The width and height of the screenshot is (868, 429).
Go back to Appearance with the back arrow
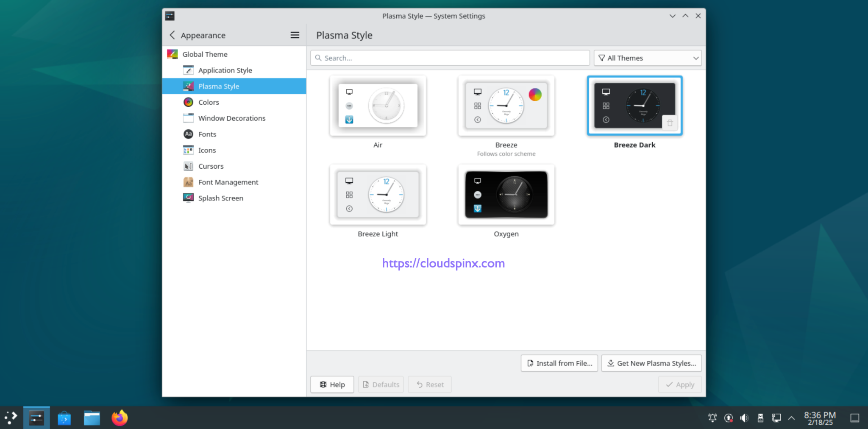(172, 35)
